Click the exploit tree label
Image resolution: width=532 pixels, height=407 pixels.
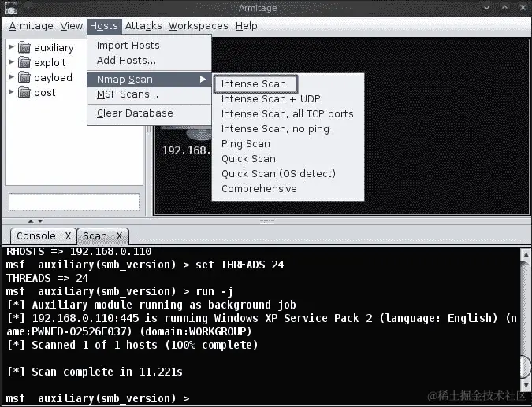pos(50,63)
